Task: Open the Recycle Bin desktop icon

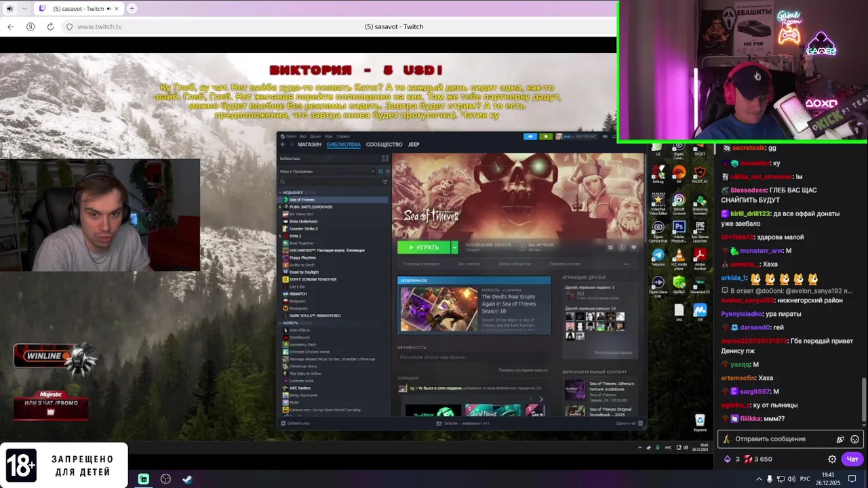Action: coord(700,422)
